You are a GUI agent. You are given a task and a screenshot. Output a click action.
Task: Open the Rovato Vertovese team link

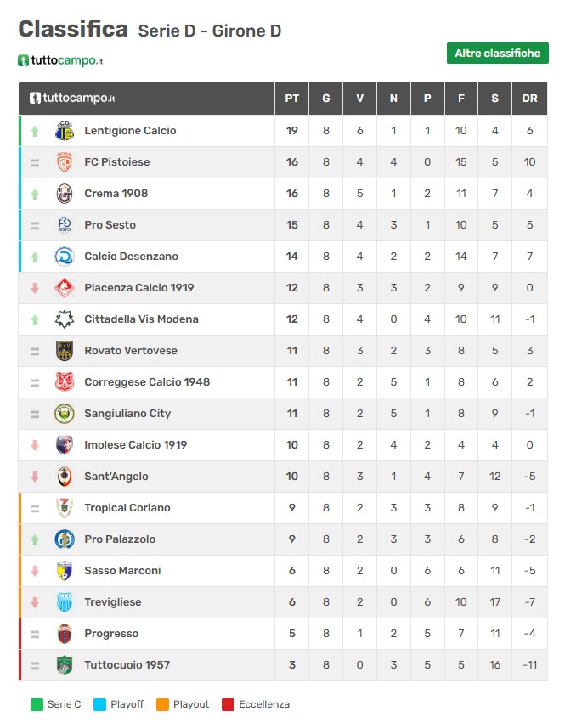click(x=131, y=351)
